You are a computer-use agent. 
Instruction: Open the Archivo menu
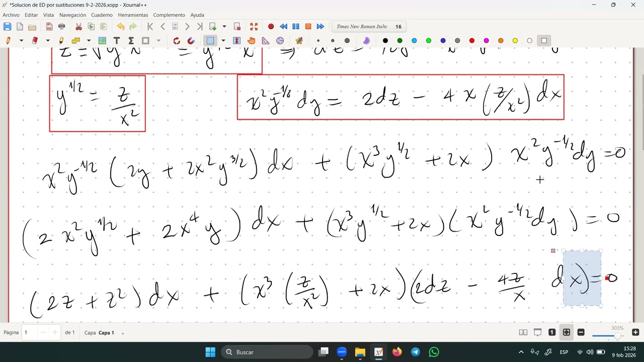11,15
